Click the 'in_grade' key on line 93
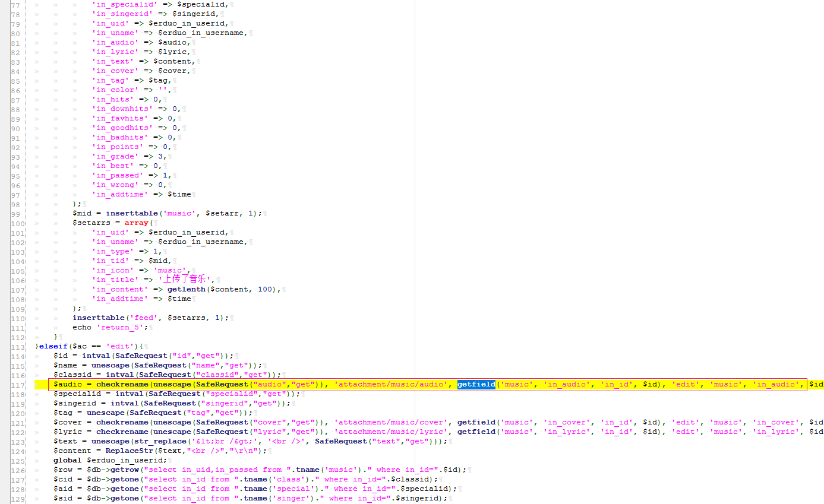824x504 pixels. 113,156
